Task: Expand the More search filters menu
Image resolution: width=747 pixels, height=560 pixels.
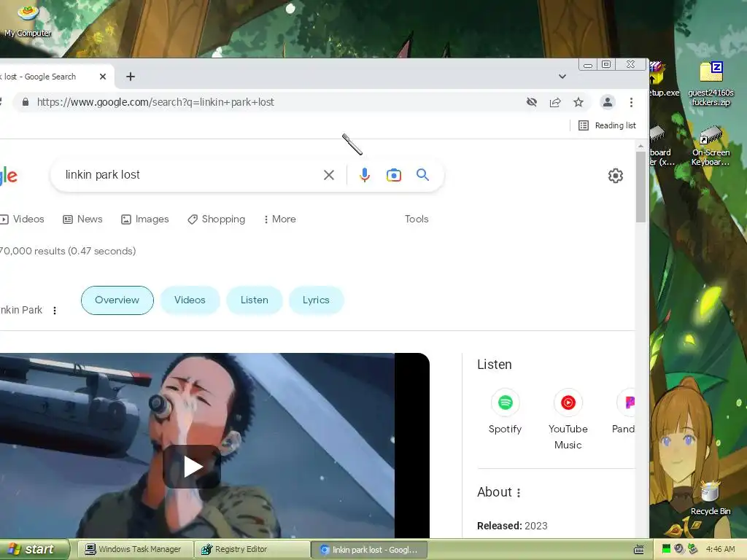Action: [x=279, y=219]
